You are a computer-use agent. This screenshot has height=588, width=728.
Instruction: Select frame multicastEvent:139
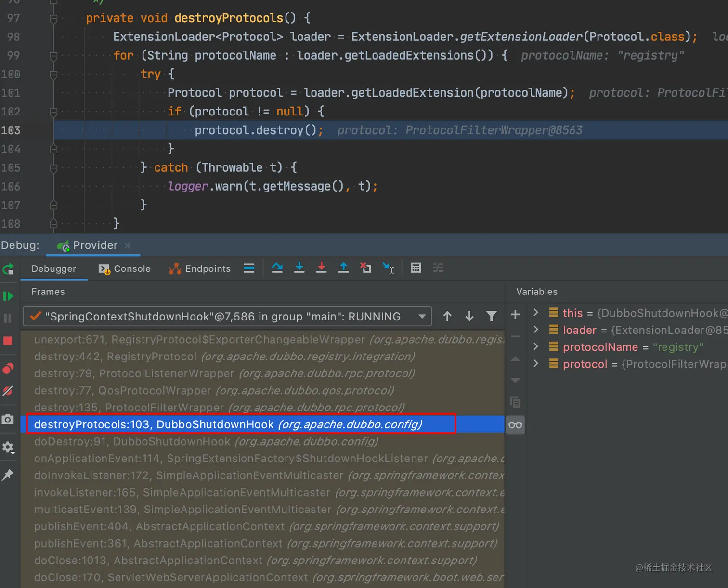point(262,509)
